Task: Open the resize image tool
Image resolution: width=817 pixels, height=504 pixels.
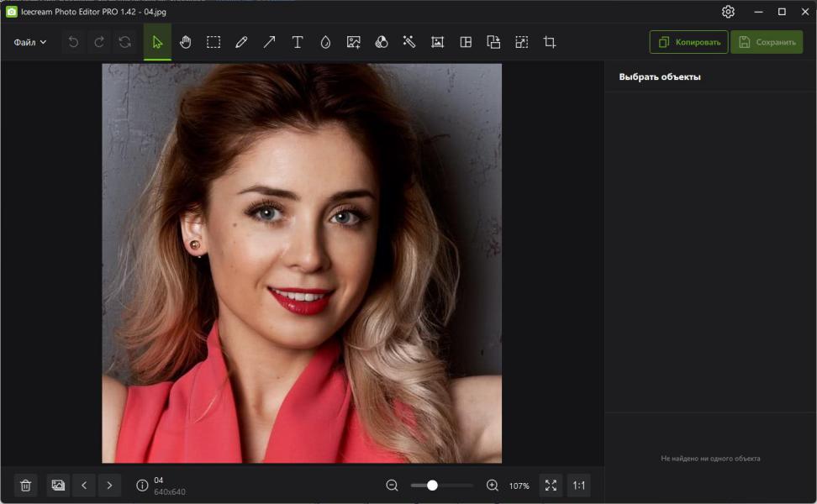Action: (522, 42)
